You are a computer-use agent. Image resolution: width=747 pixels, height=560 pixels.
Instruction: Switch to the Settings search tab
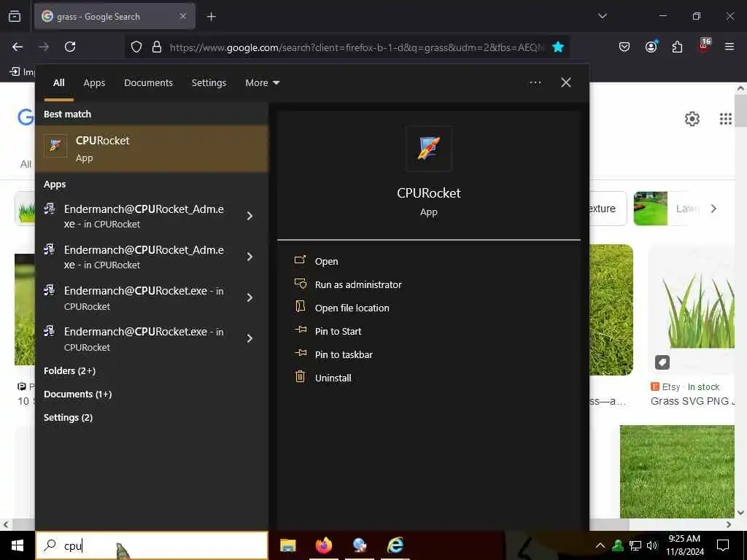[x=209, y=83]
